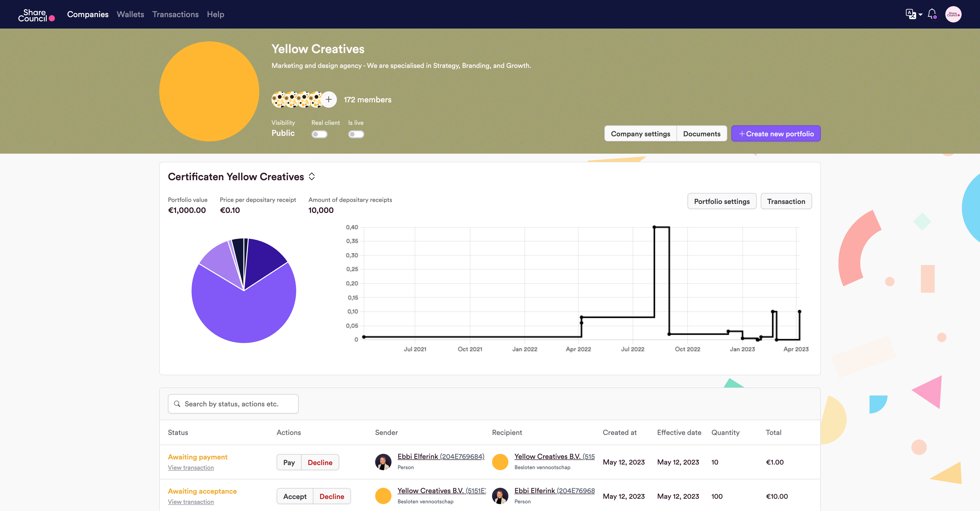This screenshot has height=511, width=980.
Task: Click the Total column header
Action: [774, 433]
